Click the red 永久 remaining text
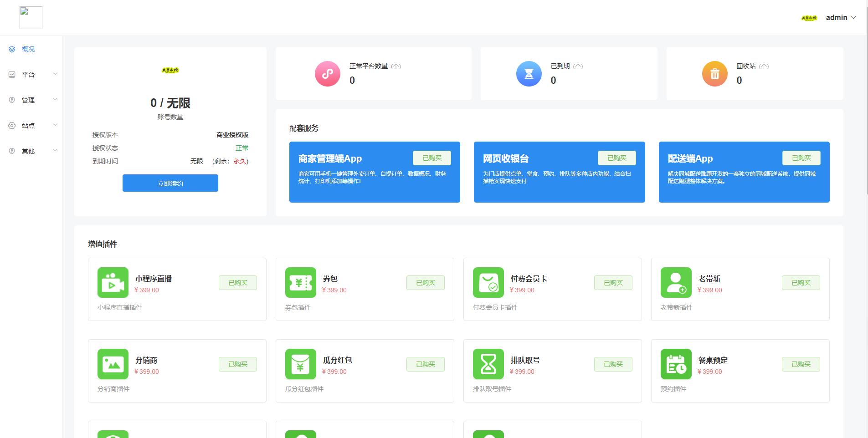This screenshot has width=868, height=438. [240, 161]
